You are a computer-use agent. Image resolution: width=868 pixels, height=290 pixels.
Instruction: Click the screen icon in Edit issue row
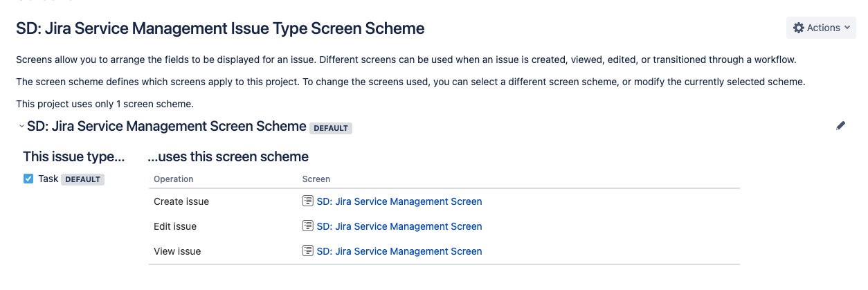308,226
